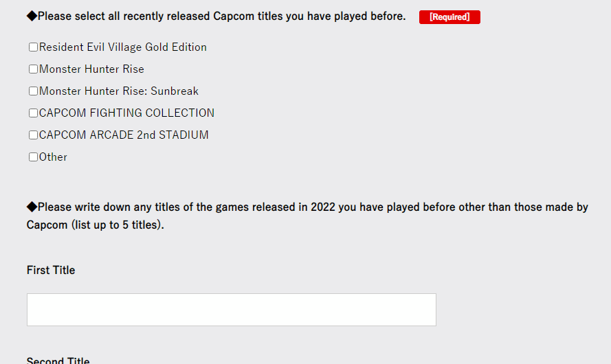Image resolution: width=611 pixels, height=364 pixels.
Task: Click the Monster Hunter Rise label text
Action: (91, 69)
